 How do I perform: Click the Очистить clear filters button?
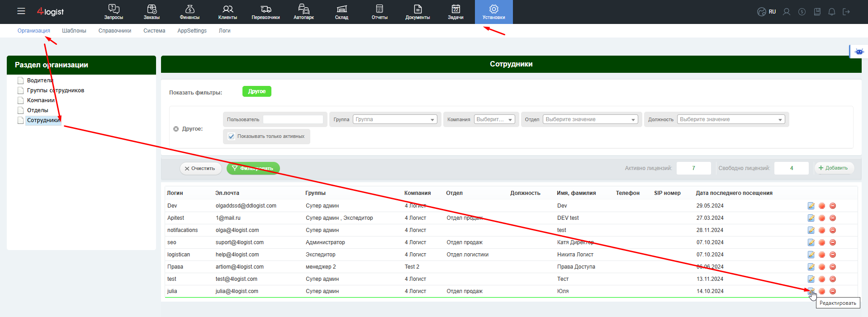pos(200,168)
